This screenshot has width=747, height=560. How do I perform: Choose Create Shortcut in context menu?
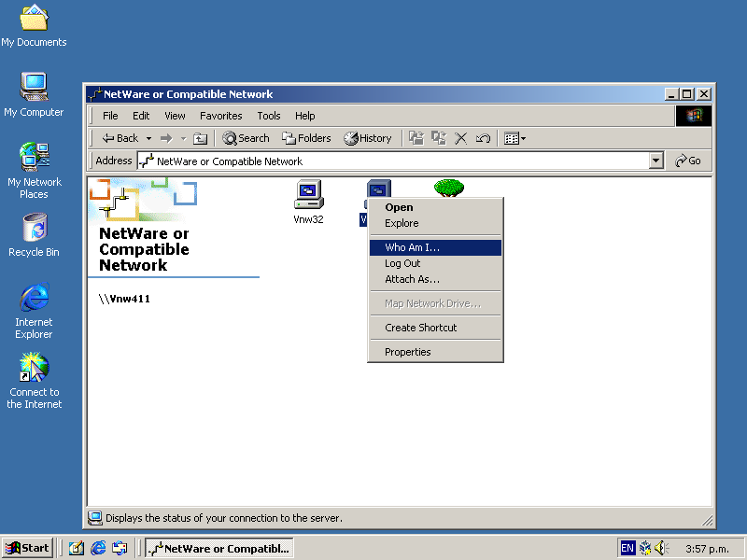(435, 328)
